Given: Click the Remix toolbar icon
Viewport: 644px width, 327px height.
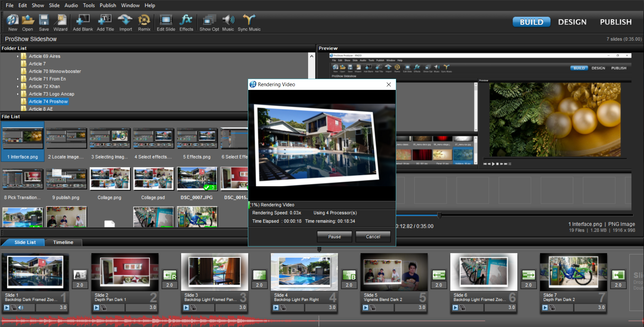Looking at the screenshot, I should tap(144, 23).
